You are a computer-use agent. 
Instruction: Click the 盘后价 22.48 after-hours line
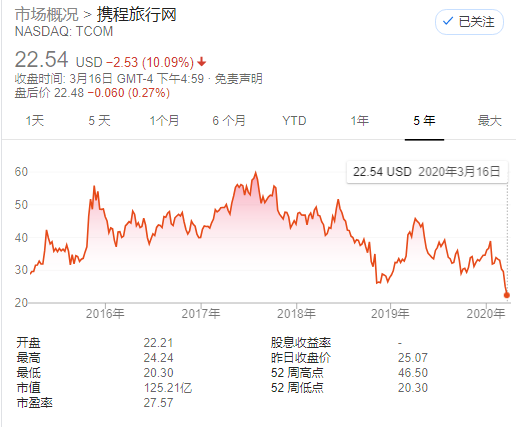click(92, 93)
